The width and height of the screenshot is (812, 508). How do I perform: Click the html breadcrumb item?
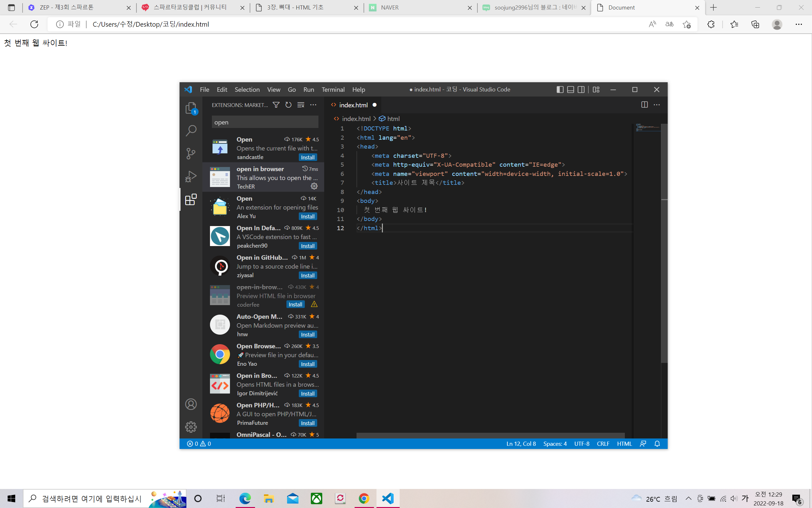(x=389, y=119)
